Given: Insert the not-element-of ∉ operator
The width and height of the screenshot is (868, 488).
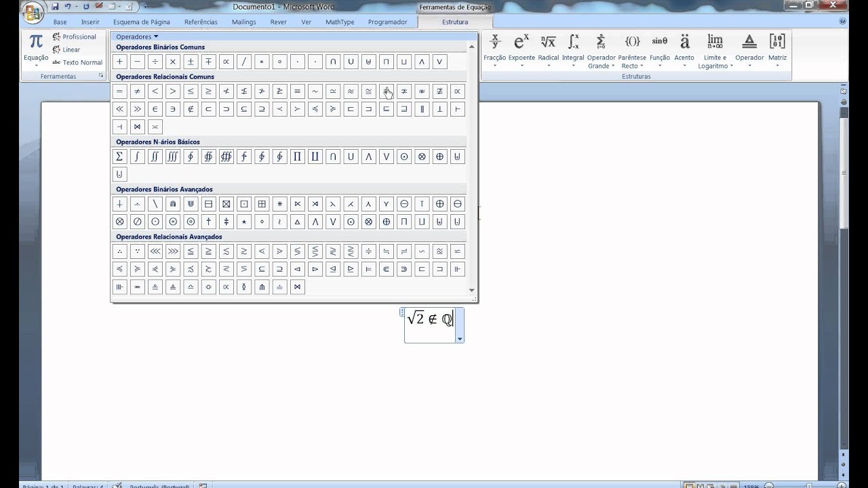Looking at the screenshot, I should click(191, 108).
